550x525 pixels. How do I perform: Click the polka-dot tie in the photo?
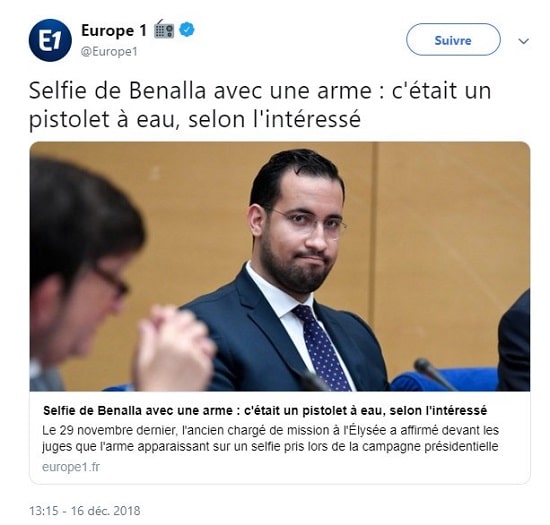(321, 347)
